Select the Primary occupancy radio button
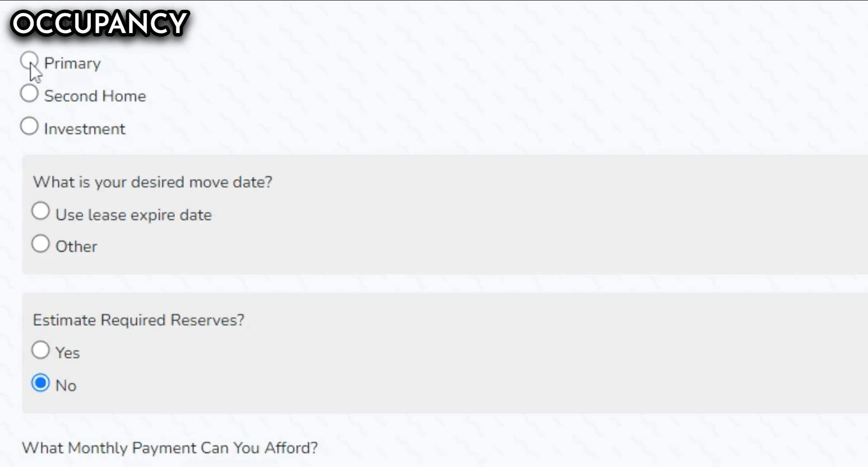 coord(29,60)
